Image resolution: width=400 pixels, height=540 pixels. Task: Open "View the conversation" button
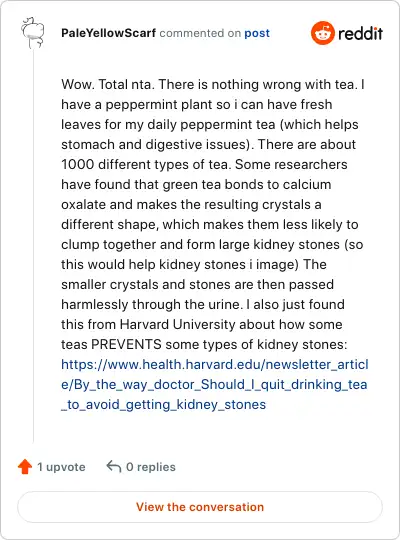pyautogui.click(x=200, y=507)
